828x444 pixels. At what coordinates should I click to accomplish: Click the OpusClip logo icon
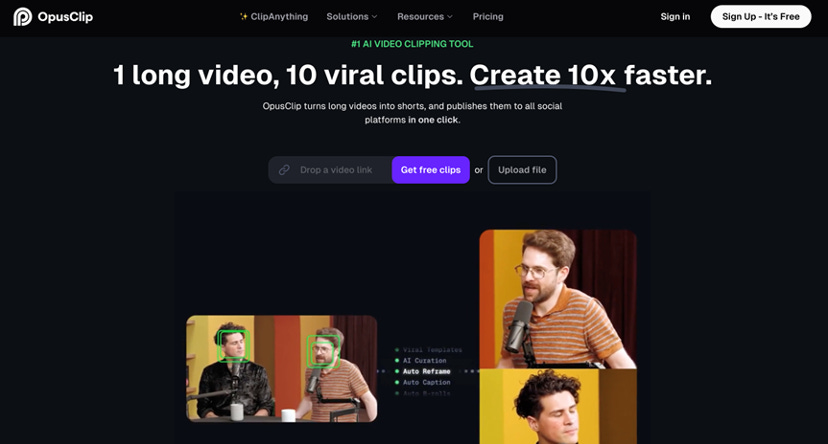[x=22, y=17]
